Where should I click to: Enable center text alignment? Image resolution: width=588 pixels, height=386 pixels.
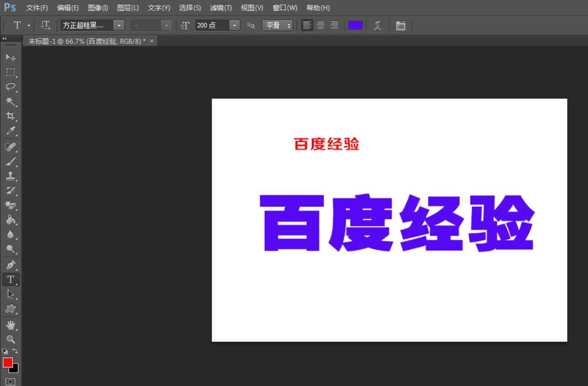click(320, 25)
